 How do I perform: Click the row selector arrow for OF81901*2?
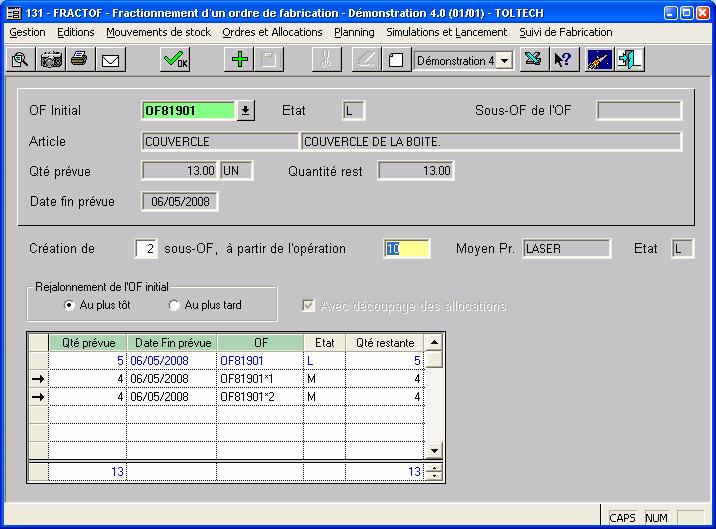(38, 397)
